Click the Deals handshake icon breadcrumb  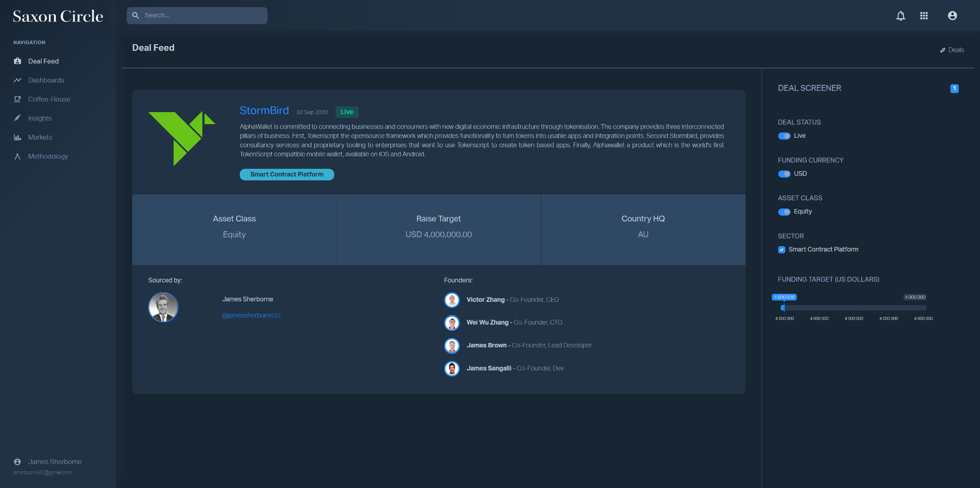(x=942, y=50)
